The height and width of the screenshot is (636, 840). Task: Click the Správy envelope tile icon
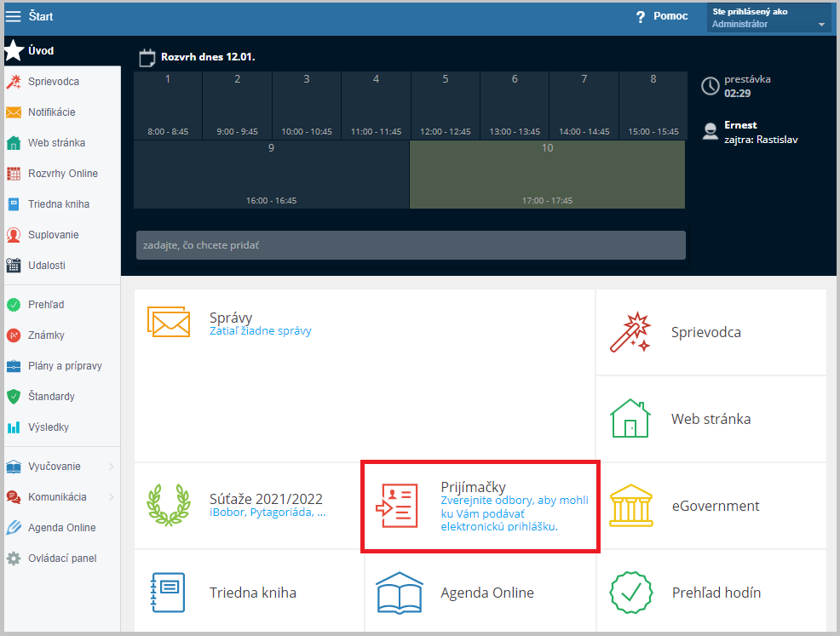169,323
